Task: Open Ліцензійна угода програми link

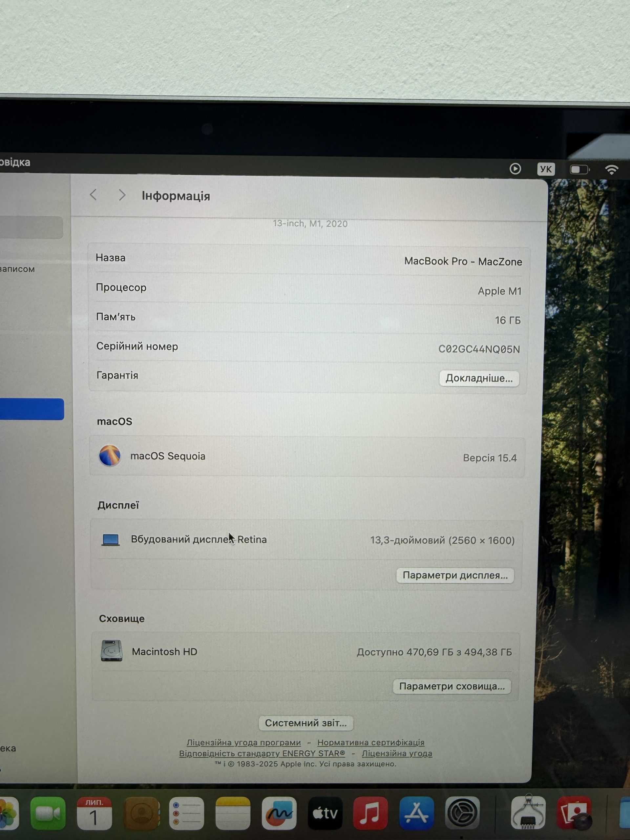Action: [x=243, y=742]
